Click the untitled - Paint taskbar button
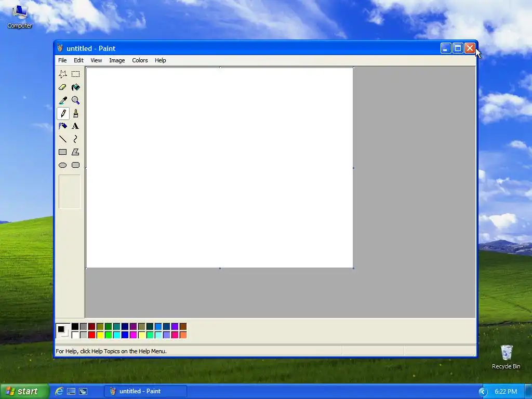 pos(146,391)
